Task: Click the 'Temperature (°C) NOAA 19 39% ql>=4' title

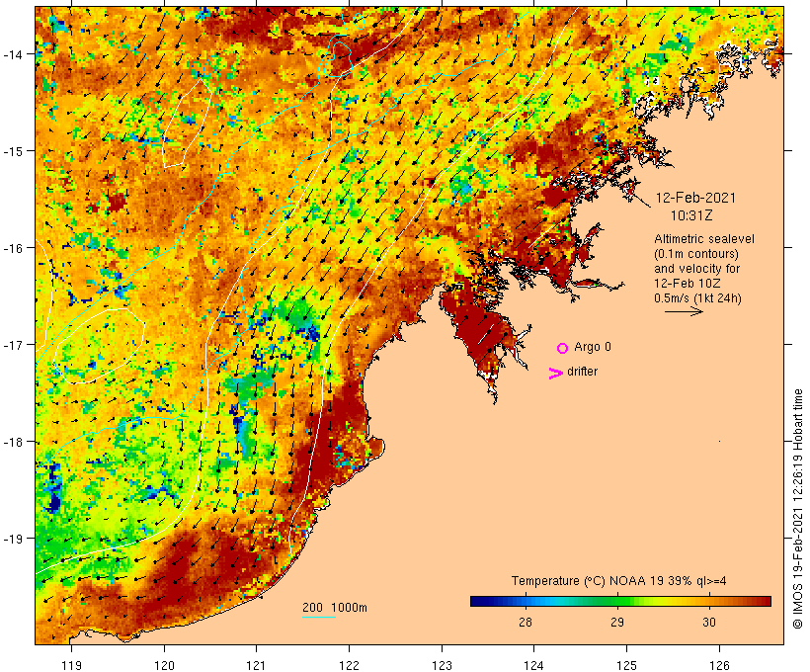Action: point(619,581)
